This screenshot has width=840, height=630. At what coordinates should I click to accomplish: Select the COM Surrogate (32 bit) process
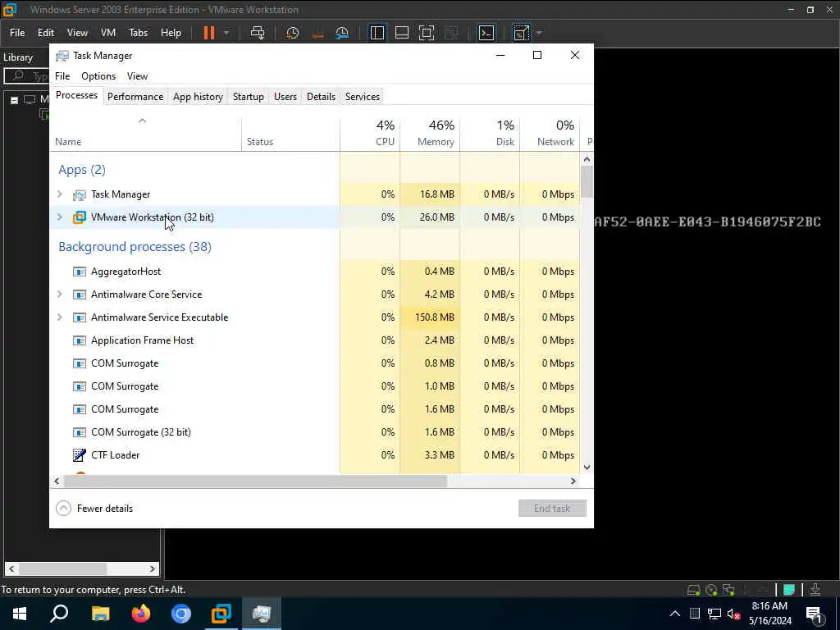tap(314, 431)
